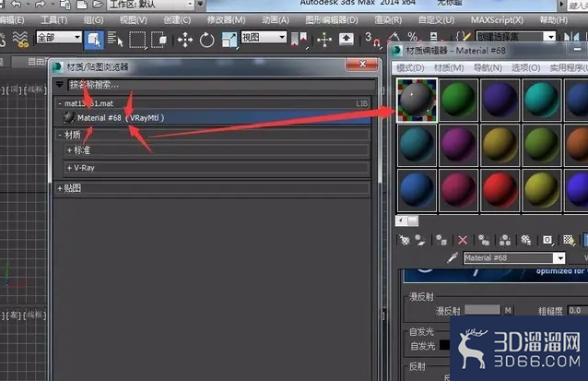Open 模式(D) menu in Material Editor
The height and width of the screenshot is (381, 588).
click(x=410, y=67)
